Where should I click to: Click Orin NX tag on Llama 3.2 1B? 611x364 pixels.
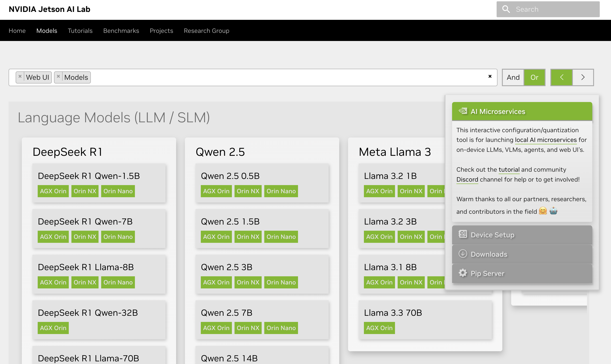[x=411, y=191]
